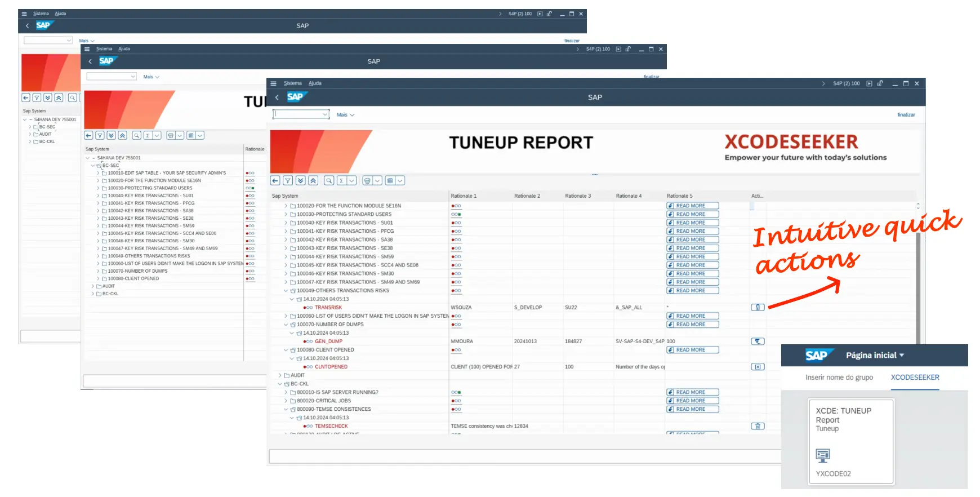Click the SAP back chevron in front window header
Image resolution: width=980 pixels, height=497 pixels.
(277, 97)
